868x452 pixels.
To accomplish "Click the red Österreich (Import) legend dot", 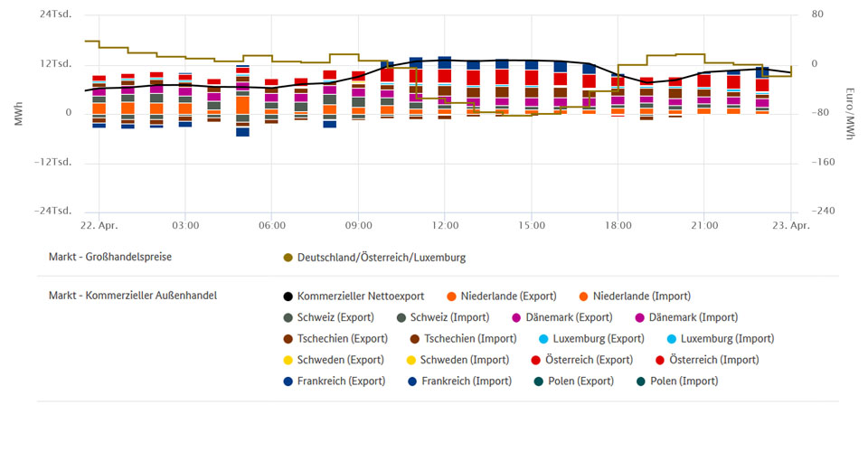I will tap(660, 360).
